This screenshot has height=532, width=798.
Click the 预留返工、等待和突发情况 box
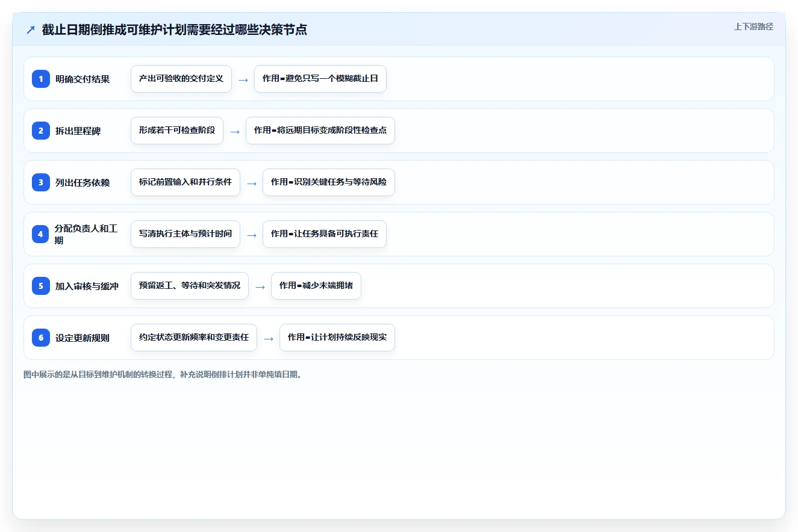pos(190,286)
